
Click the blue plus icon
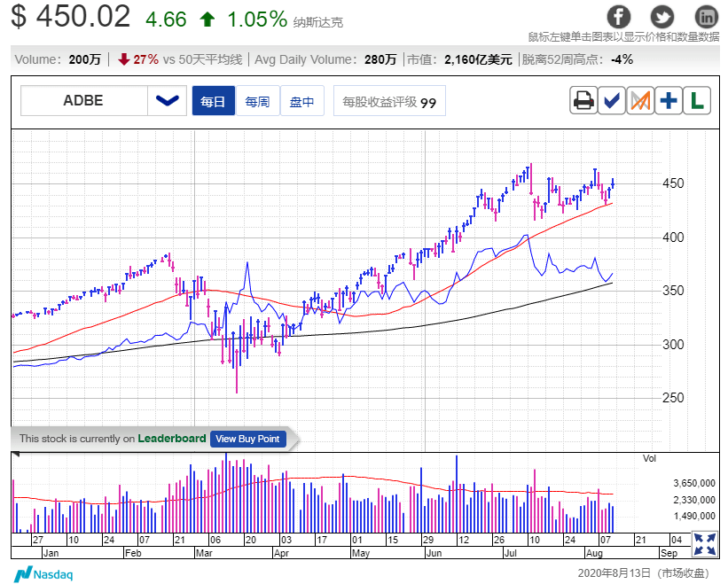pos(669,100)
